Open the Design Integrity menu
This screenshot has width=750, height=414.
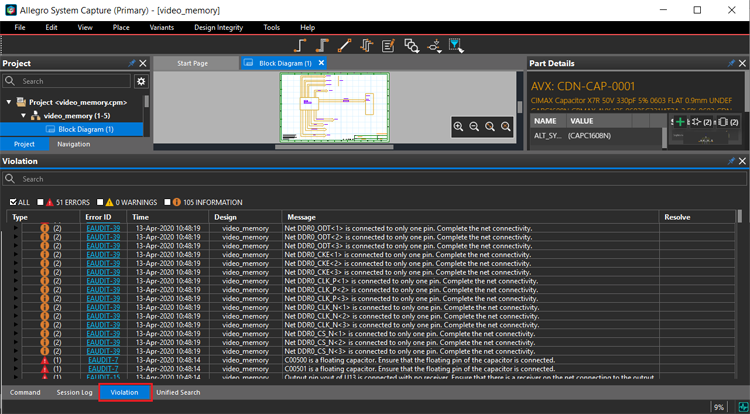click(219, 27)
